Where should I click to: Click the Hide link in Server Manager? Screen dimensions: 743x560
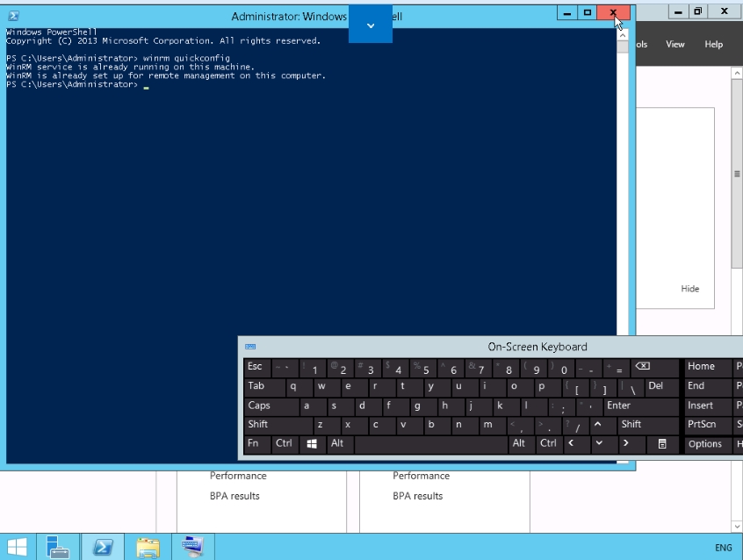690,289
